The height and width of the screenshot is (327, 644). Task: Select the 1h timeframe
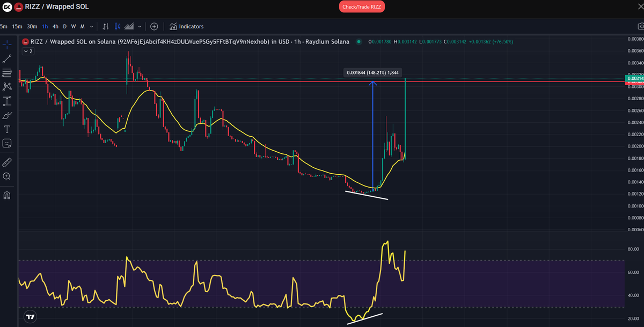point(45,26)
